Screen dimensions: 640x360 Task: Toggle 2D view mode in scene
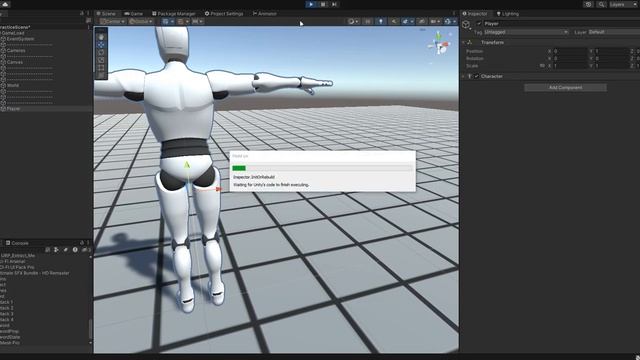click(368, 21)
